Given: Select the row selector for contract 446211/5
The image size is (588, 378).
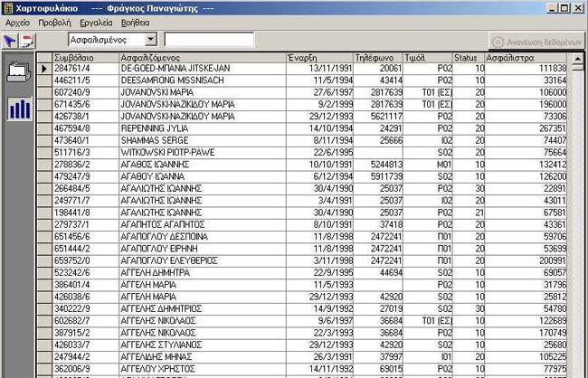Looking at the screenshot, I should (43, 79).
